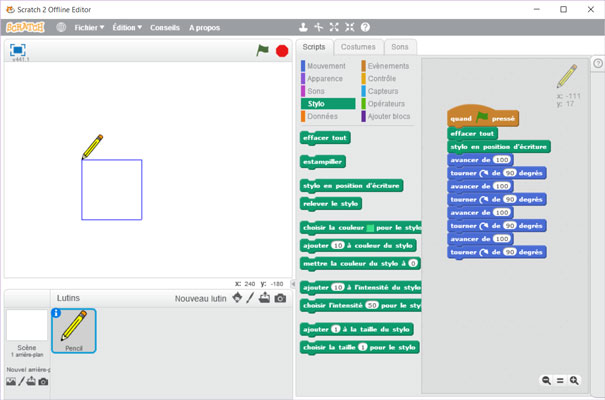Expand the Édition dropdown menu
This screenshot has width=605, height=400.
pyautogui.click(x=127, y=27)
